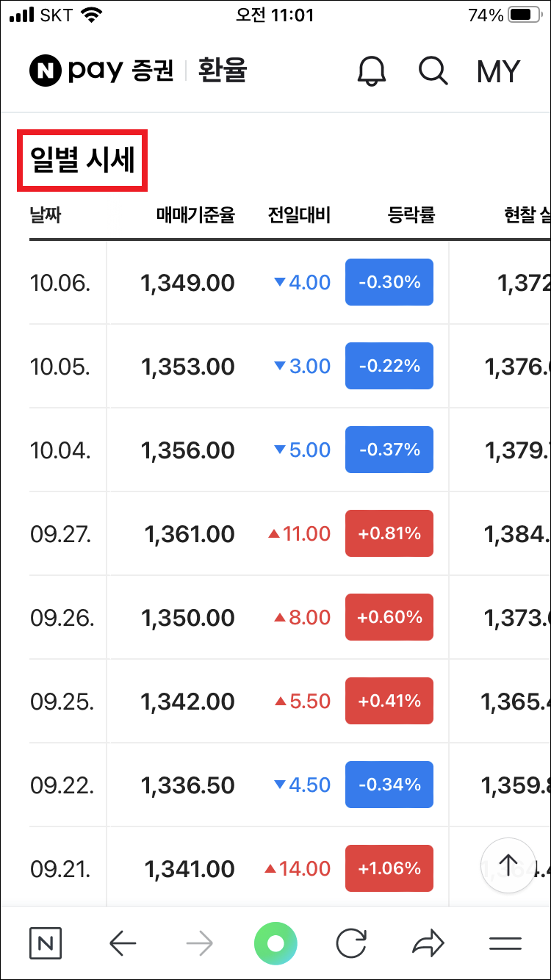Viewport: 551px width, 980px height.
Task: Reload the page with refresh icon
Action: pos(351,943)
